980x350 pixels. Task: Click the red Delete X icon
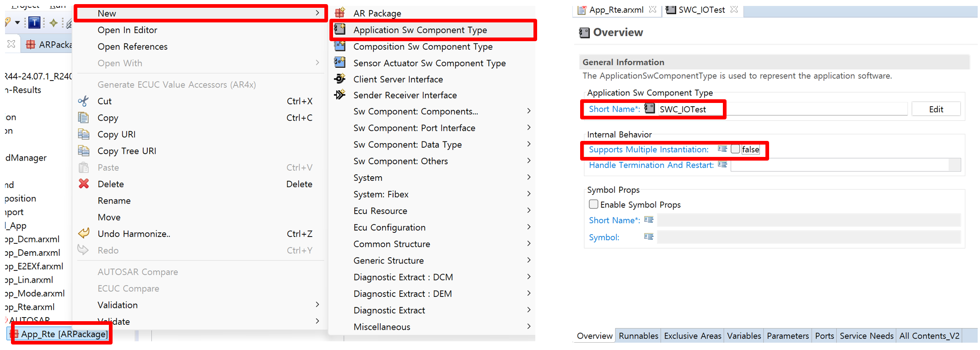pyautogui.click(x=84, y=183)
